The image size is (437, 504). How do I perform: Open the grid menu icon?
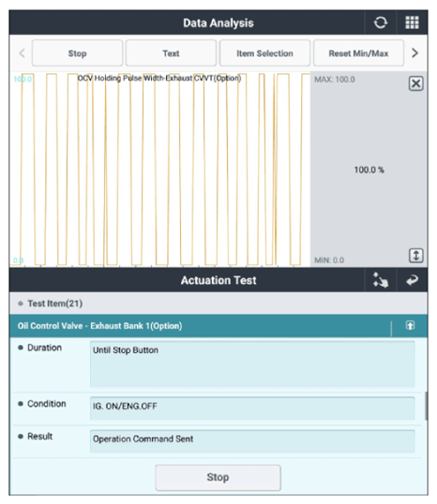click(412, 22)
